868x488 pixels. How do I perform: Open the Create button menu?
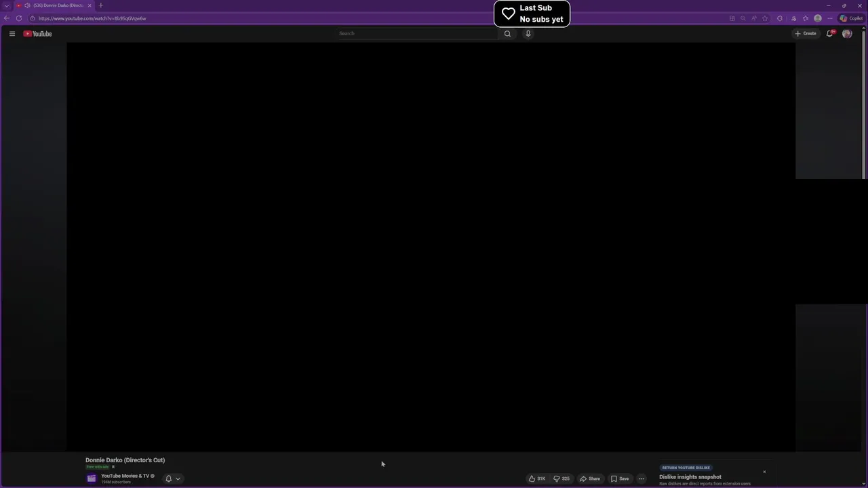tap(806, 33)
